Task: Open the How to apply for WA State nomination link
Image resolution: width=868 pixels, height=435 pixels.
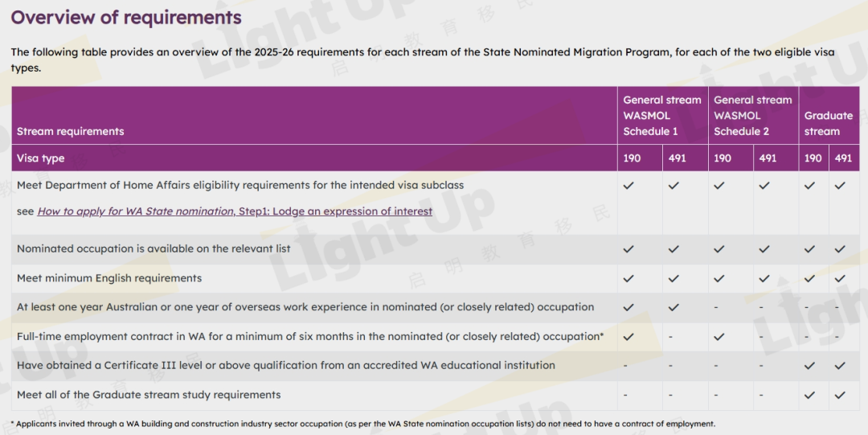Action: (x=235, y=211)
